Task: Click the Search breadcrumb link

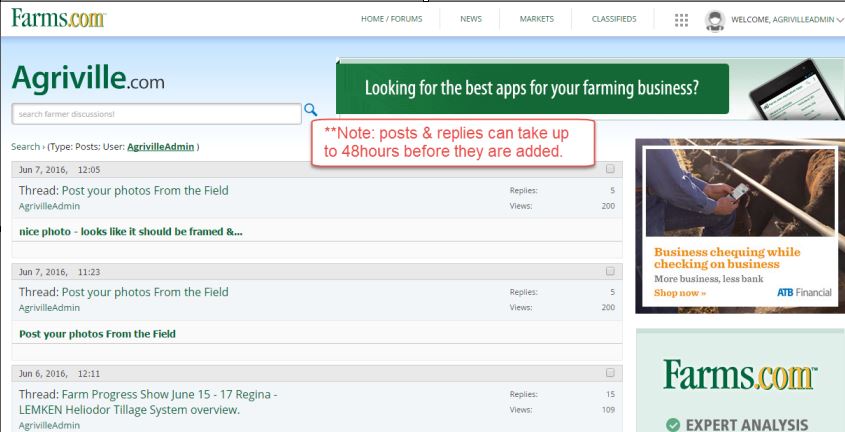Action: (x=25, y=147)
